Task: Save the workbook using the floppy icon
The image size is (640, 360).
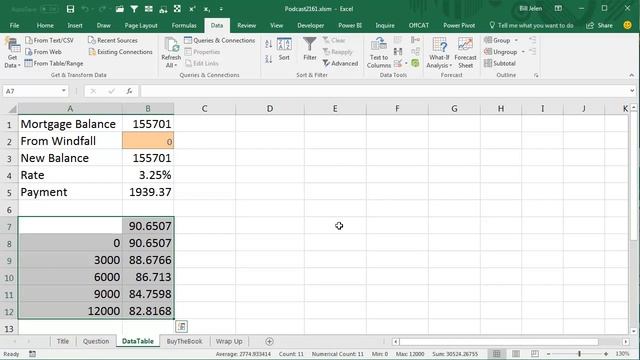Action: (x=70, y=9)
